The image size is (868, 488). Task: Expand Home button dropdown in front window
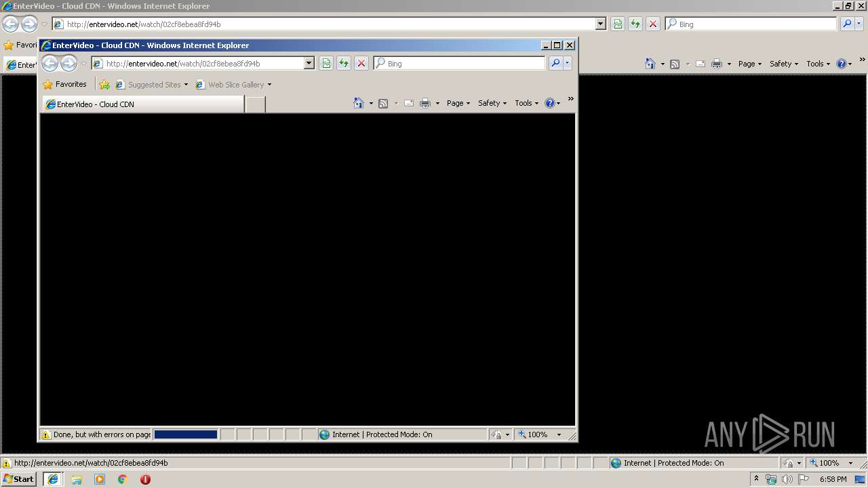pos(371,103)
